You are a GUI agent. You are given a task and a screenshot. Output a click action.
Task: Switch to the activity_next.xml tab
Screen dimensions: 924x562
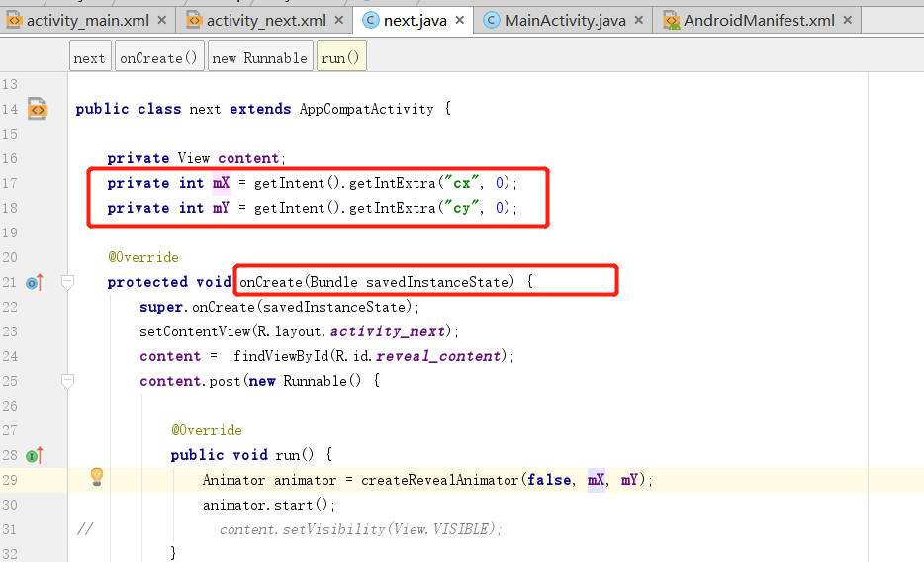(266, 21)
